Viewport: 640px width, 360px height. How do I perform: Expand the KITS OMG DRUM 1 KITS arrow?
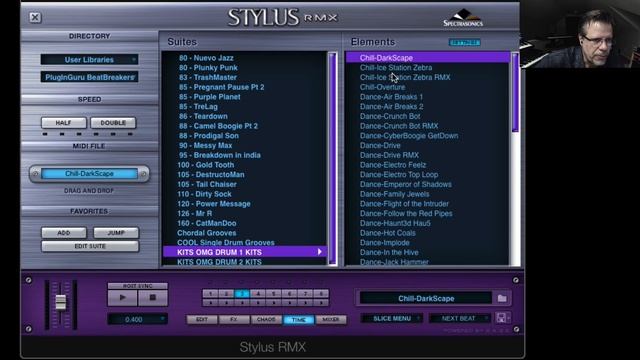(320, 252)
